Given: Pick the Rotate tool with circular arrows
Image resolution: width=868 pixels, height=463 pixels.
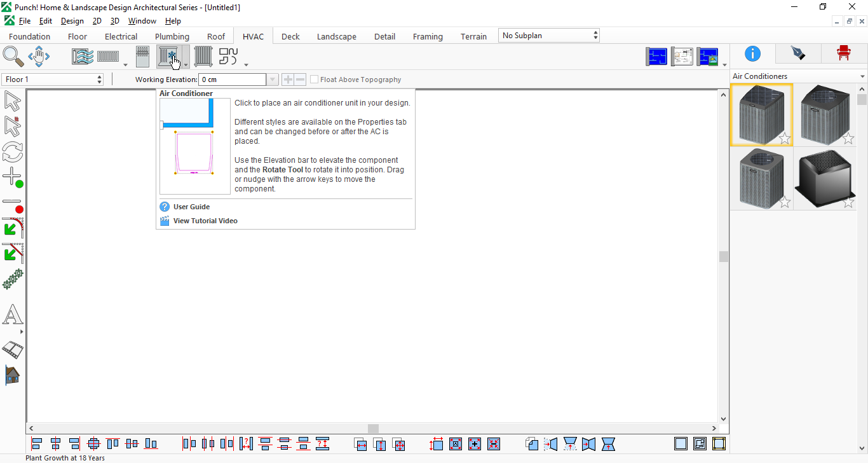Looking at the screenshot, I should [13, 151].
